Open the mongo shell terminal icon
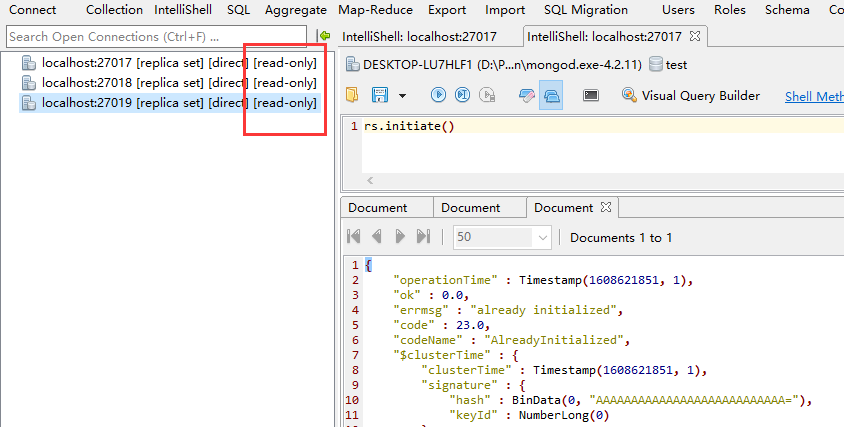Image resolution: width=844 pixels, height=427 pixels. click(590, 95)
